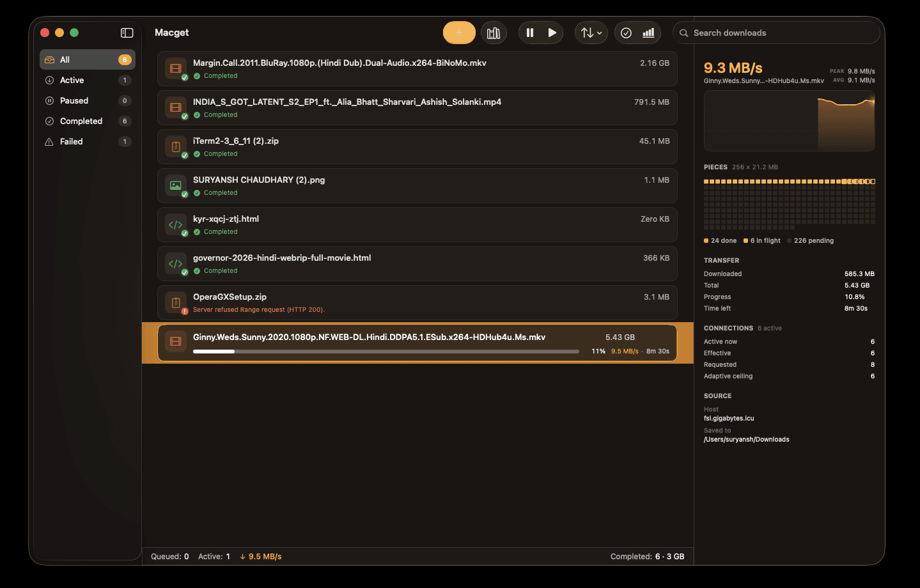Image resolution: width=920 pixels, height=588 pixels.
Task: Click the image icon for SURYANSH CHAUDHARY png
Action: coord(175,185)
